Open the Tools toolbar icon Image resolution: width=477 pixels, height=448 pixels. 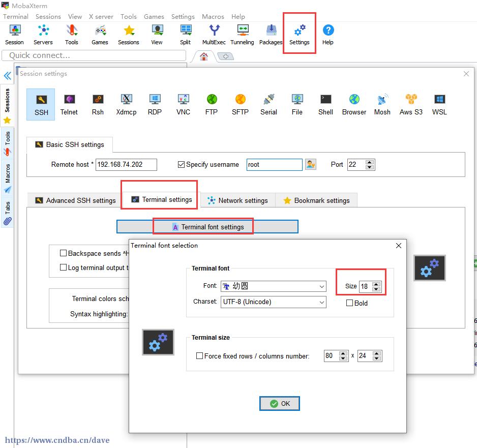72,35
